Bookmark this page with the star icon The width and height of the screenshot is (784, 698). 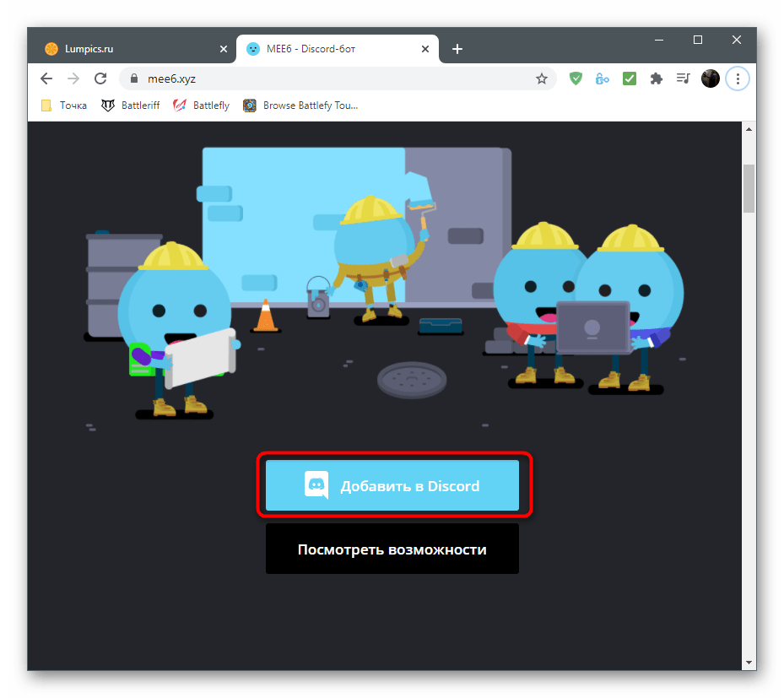[x=542, y=78]
